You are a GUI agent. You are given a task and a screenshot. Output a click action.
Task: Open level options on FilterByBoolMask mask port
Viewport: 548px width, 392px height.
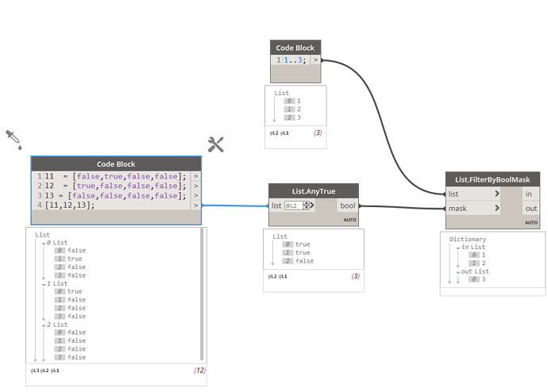coord(497,209)
